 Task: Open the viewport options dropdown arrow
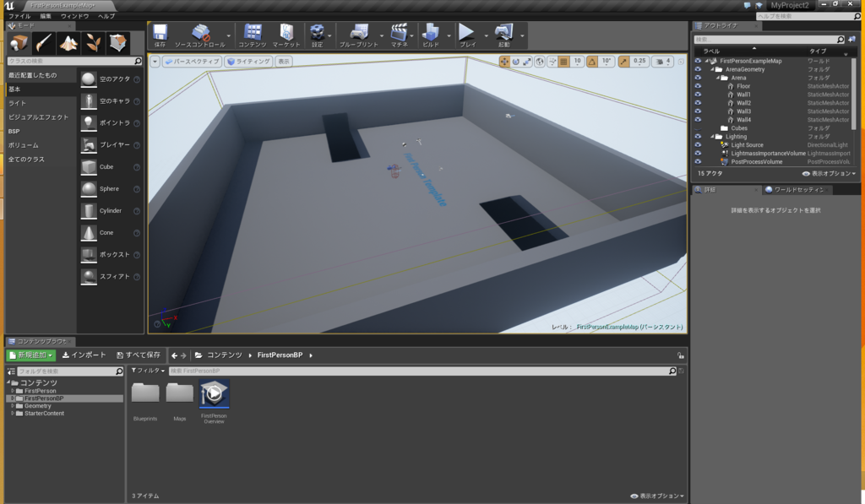155,62
